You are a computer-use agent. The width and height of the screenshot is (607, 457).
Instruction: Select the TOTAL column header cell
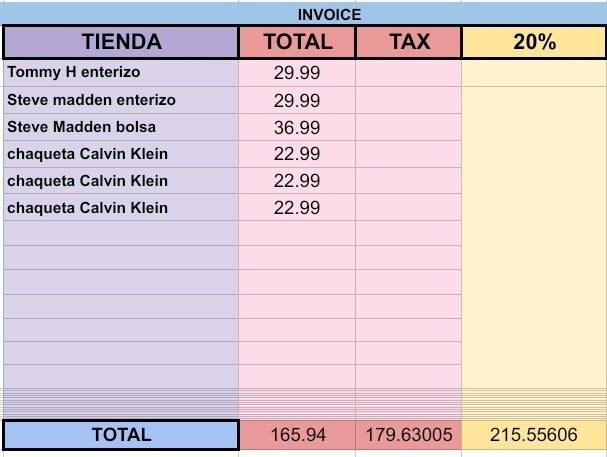pos(297,42)
